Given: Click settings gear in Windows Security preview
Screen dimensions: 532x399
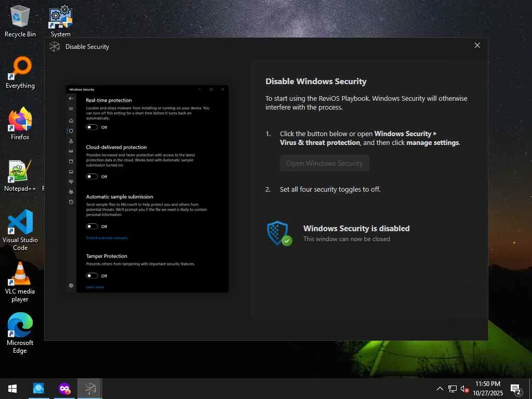Looking at the screenshot, I should pos(71,285).
